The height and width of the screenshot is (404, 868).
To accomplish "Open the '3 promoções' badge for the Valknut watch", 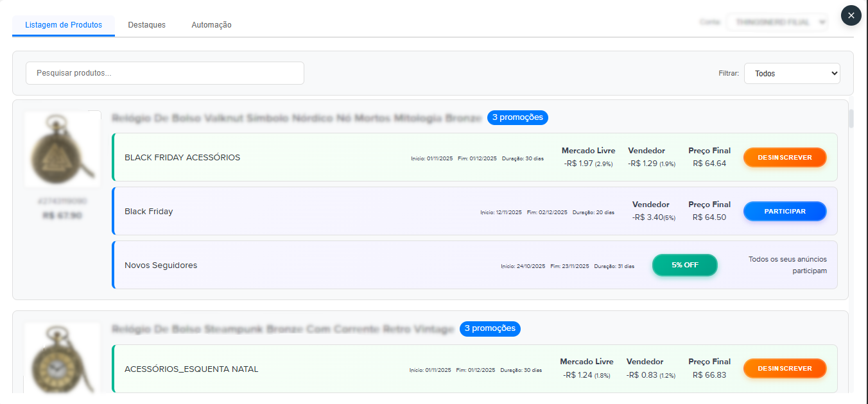I will pos(517,117).
